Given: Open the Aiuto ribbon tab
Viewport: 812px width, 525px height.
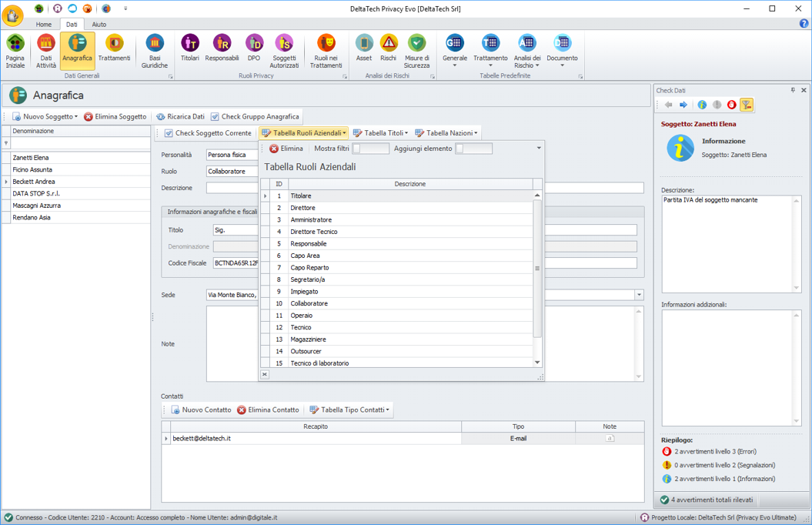Looking at the screenshot, I should (99, 25).
